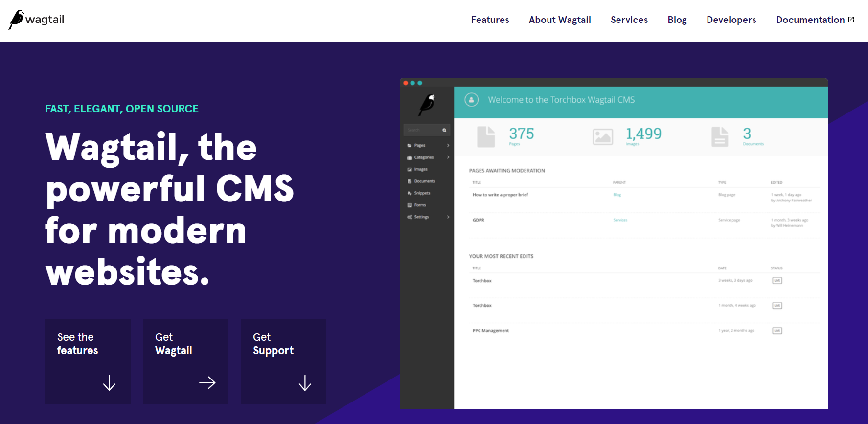The image size is (868, 424).
Task: Click the magnifier search icon in sidebar
Action: (444, 130)
